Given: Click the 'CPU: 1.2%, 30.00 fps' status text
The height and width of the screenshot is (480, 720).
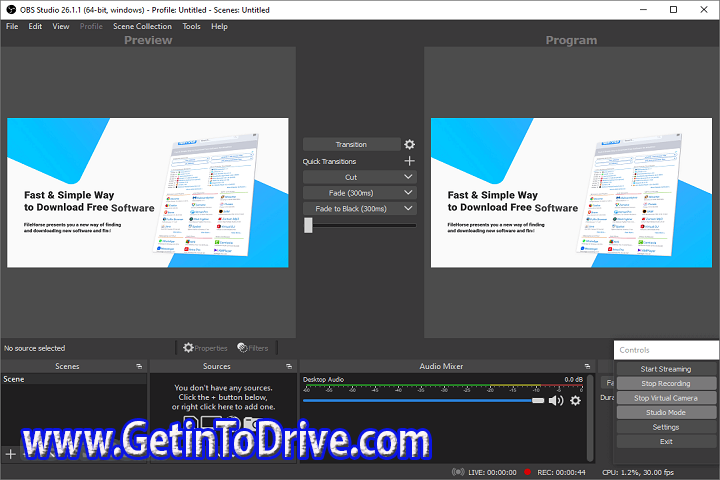Looking at the screenshot, I should pos(638,472).
